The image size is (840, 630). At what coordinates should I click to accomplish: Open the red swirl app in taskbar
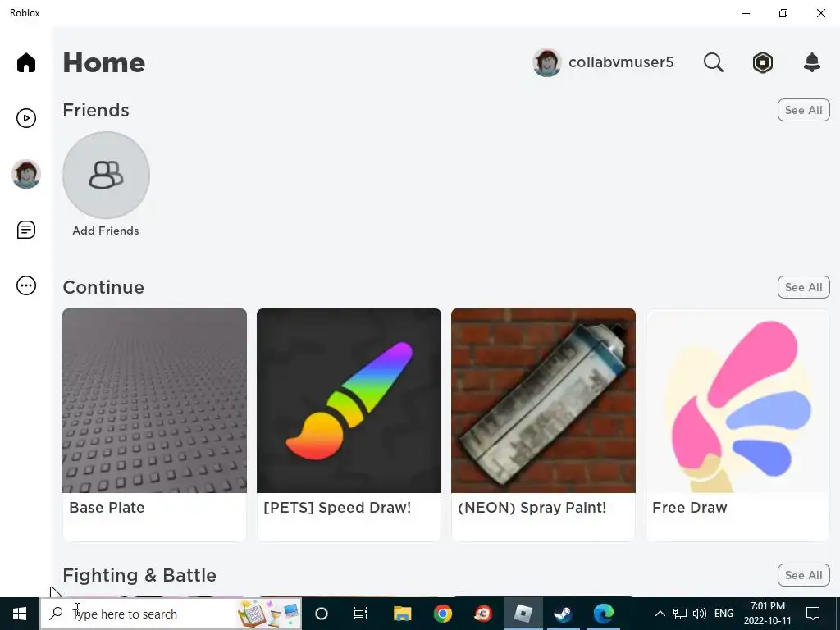point(483,614)
